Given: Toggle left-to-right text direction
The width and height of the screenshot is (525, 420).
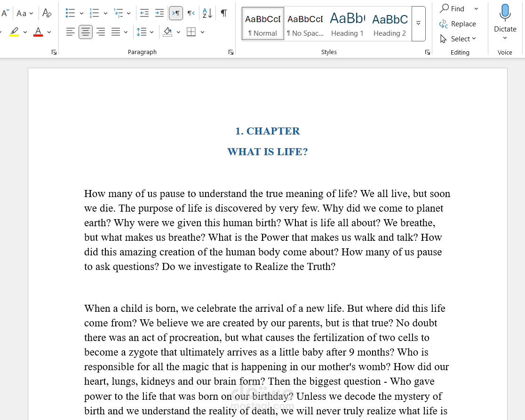Looking at the screenshot, I should coord(176,13).
